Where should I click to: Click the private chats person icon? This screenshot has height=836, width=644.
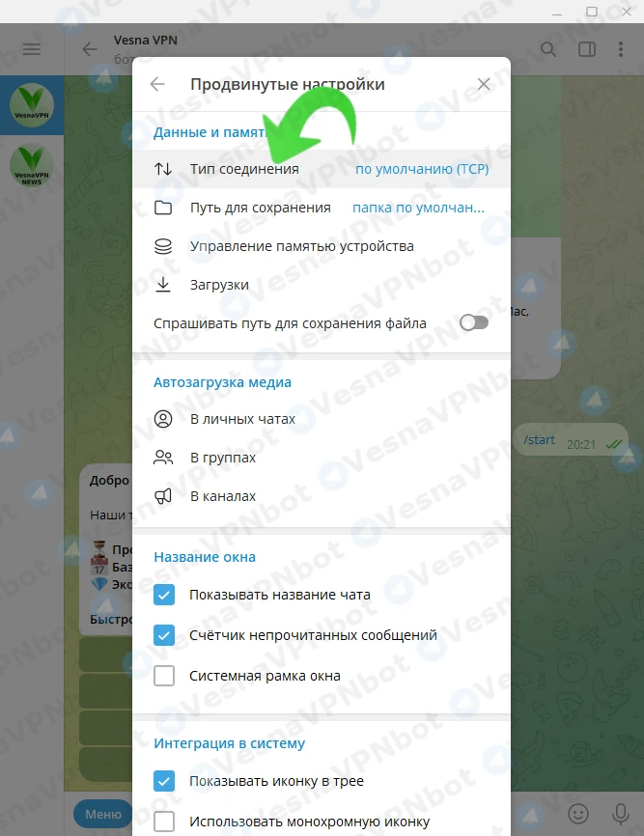(x=163, y=419)
